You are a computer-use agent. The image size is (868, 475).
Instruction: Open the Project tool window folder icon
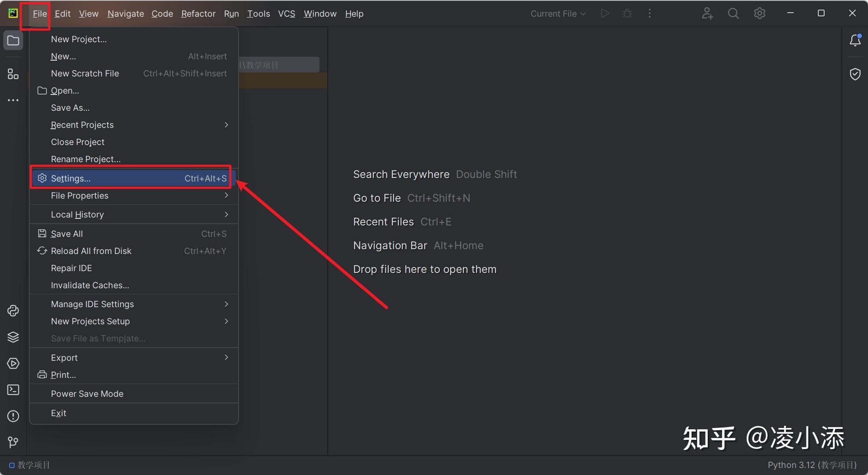tap(13, 41)
